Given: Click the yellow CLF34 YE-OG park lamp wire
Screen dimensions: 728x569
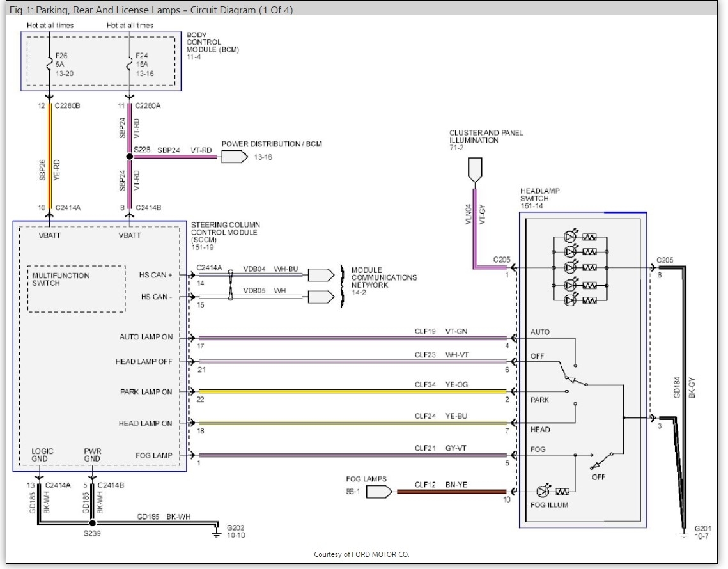Looking at the screenshot, I should 352,392.
